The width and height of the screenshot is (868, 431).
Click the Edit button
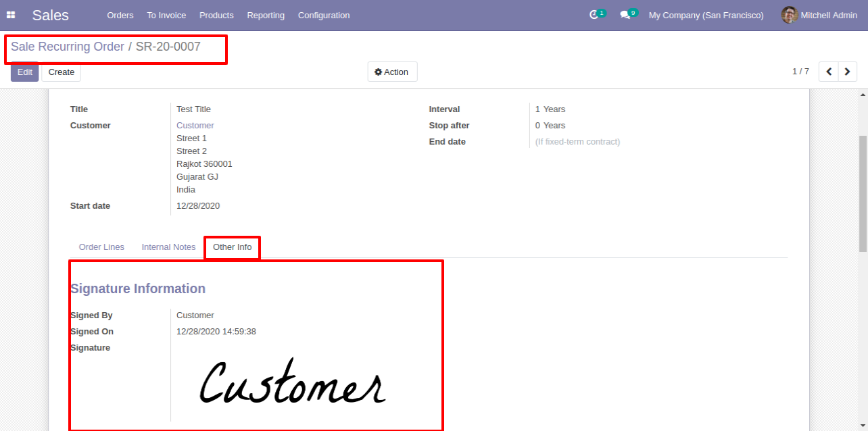[25, 72]
